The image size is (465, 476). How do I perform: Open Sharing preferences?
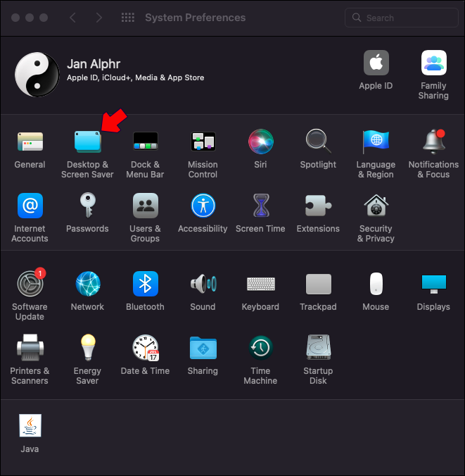[203, 348]
